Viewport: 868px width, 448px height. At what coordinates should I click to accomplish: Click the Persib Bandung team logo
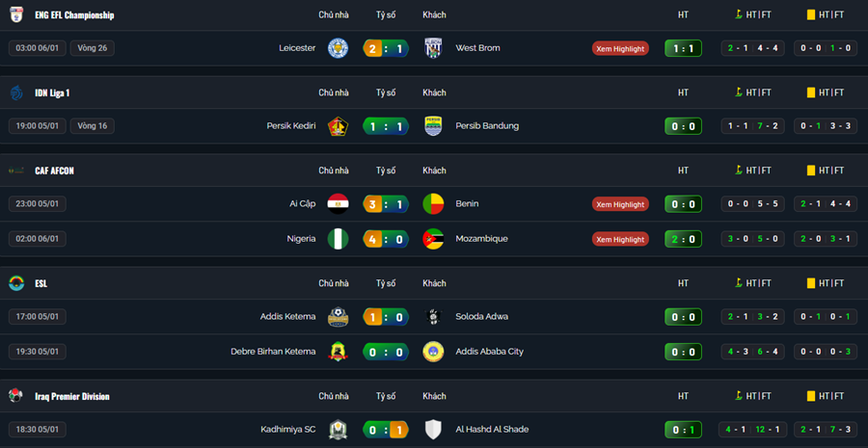click(433, 126)
